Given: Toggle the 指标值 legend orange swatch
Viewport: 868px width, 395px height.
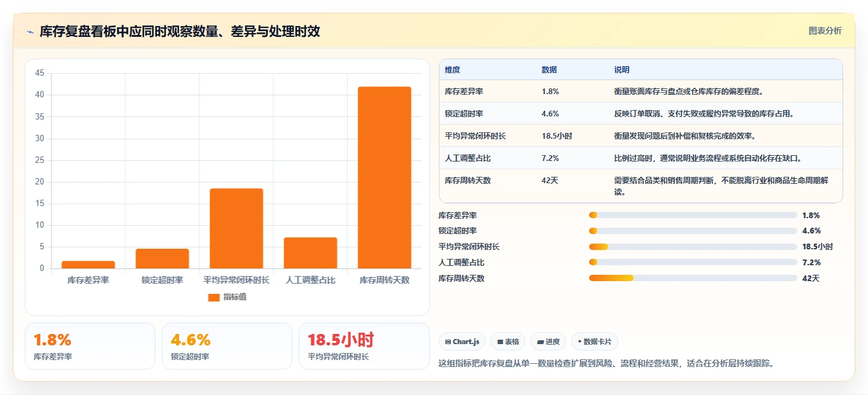Looking at the screenshot, I should [x=214, y=297].
